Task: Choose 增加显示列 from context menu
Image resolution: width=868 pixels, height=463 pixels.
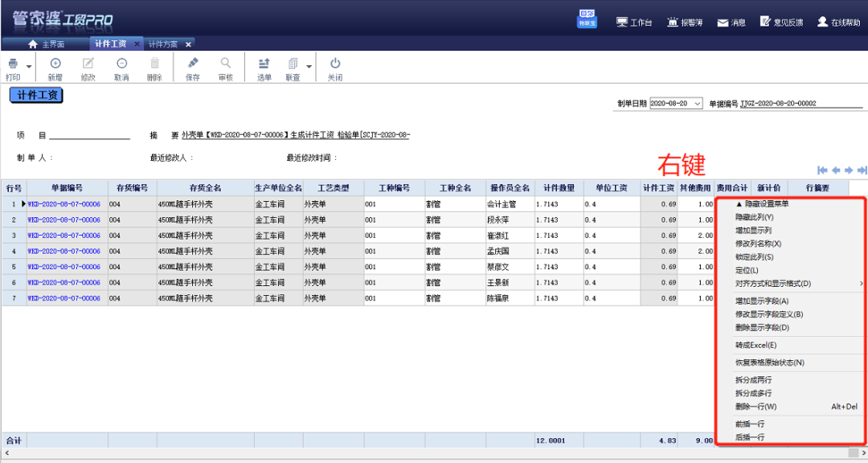Action: 753,231
